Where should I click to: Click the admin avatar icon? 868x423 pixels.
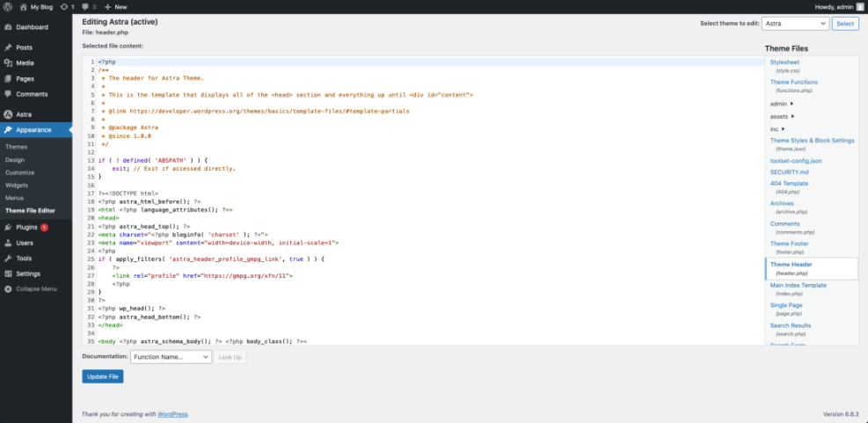click(x=860, y=7)
